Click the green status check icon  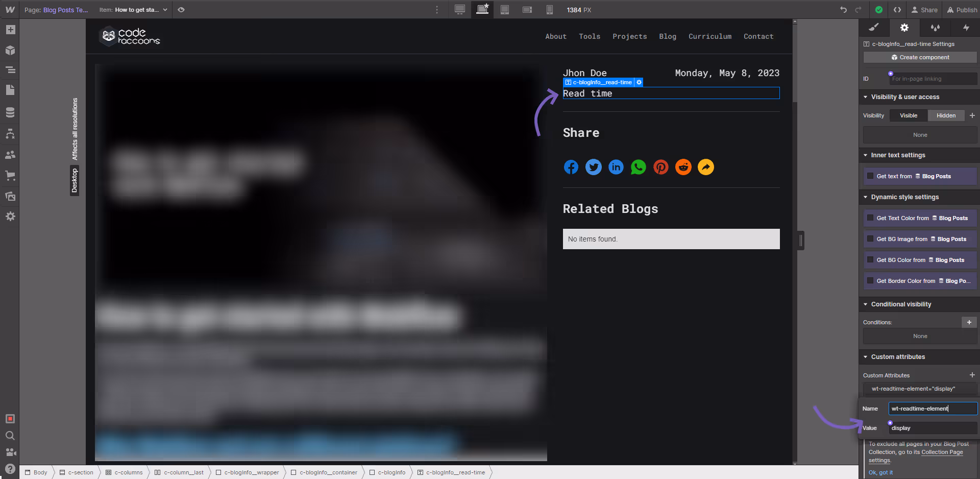point(879,10)
